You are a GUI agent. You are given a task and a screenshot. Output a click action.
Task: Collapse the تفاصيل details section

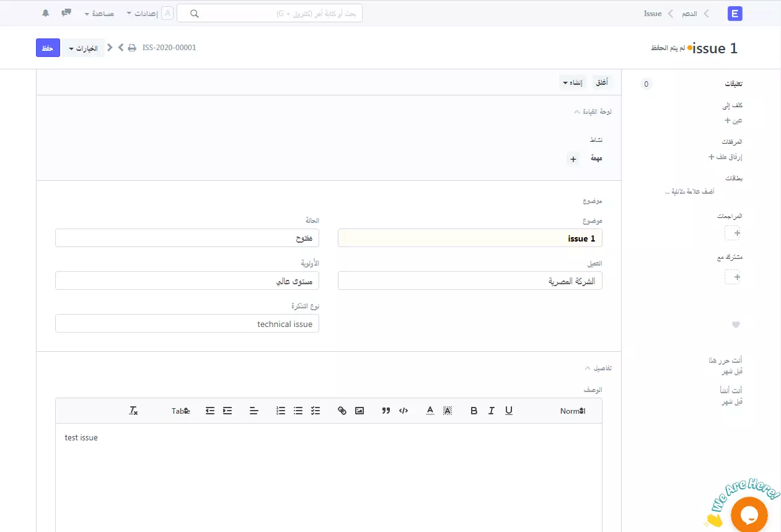pyautogui.click(x=598, y=368)
